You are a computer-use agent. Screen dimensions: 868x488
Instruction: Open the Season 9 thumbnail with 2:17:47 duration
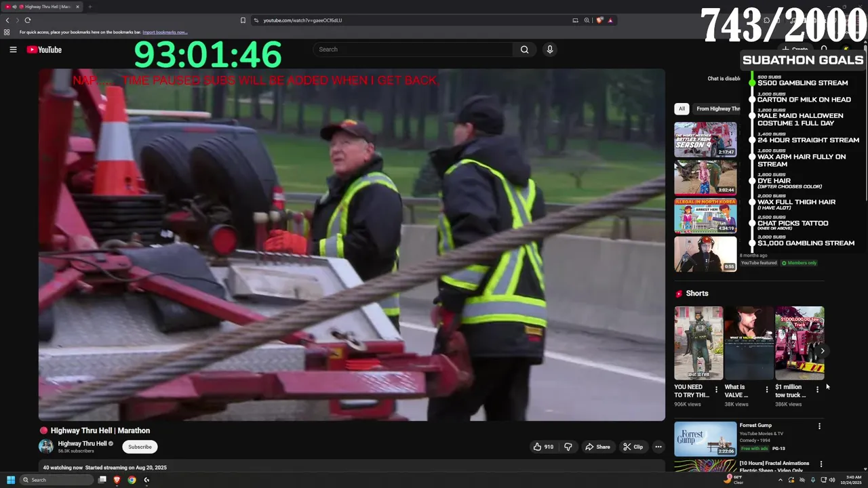pyautogui.click(x=705, y=140)
